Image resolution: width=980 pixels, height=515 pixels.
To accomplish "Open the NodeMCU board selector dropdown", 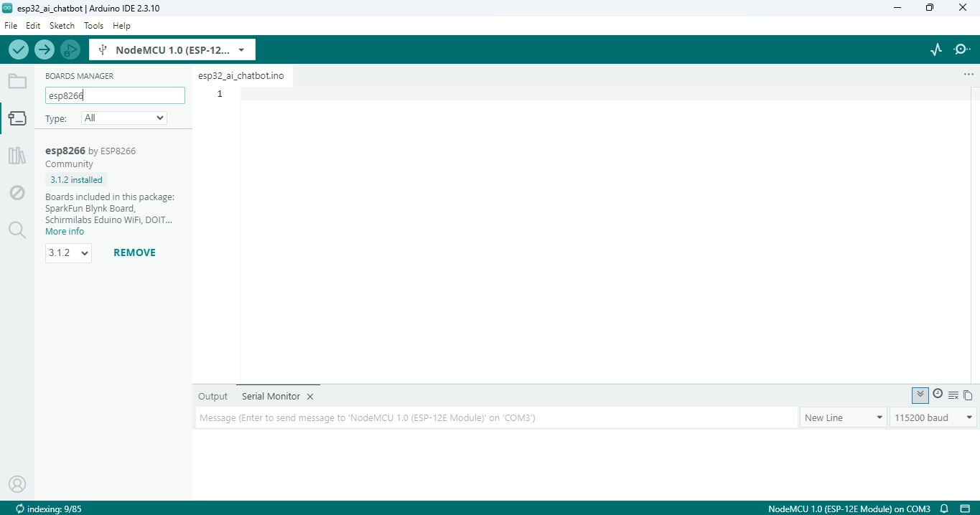I will pyautogui.click(x=172, y=50).
